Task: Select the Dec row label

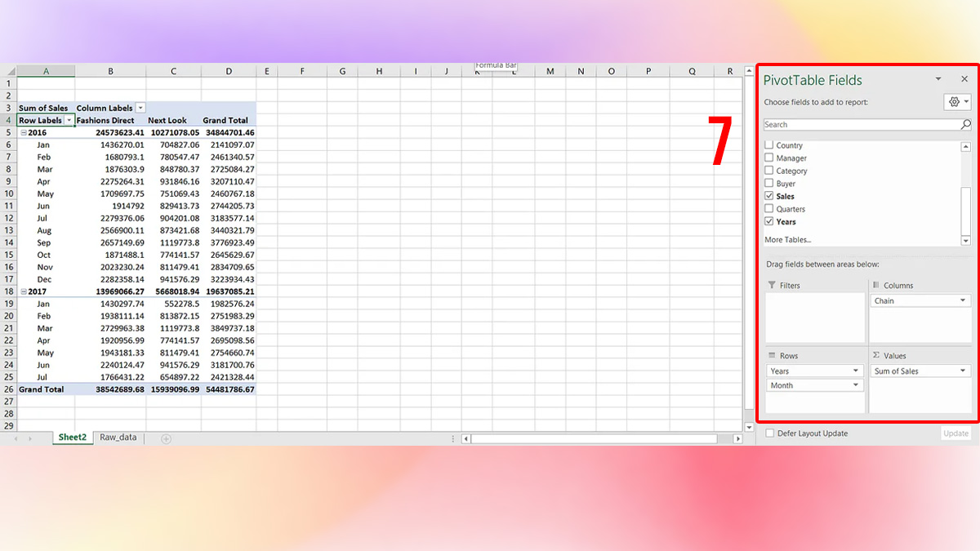Action: click(x=45, y=279)
